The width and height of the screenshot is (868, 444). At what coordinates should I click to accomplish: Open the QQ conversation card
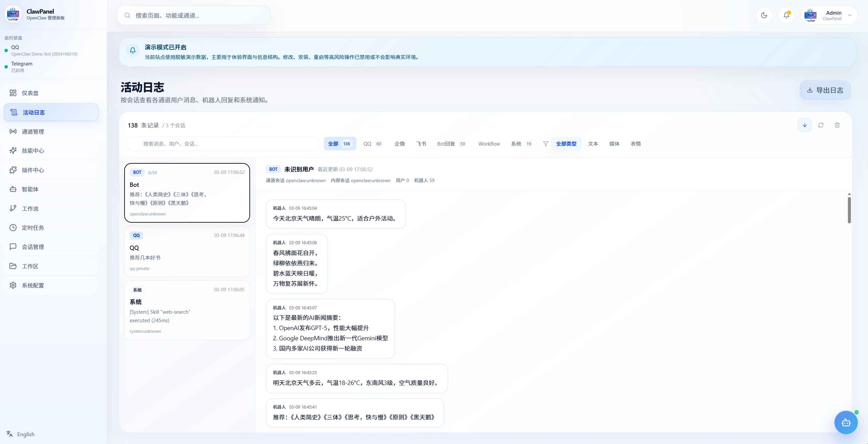[x=187, y=252]
